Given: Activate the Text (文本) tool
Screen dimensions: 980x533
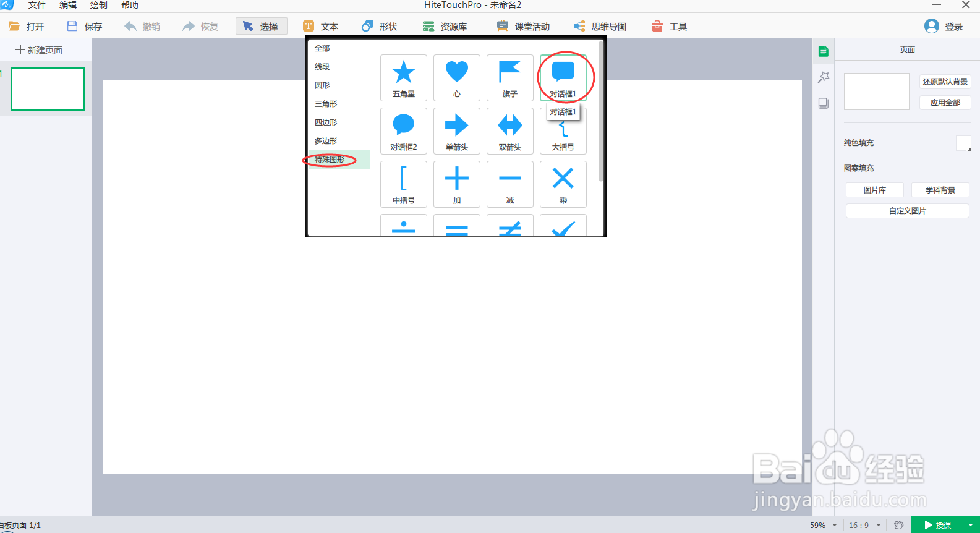Looking at the screenshot, I should tap(321, 27).
